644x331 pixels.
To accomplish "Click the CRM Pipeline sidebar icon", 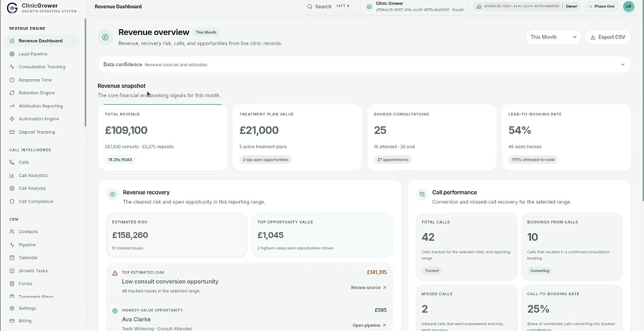I will [x=13, y=245].
